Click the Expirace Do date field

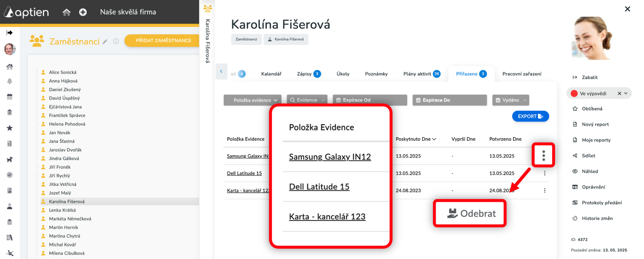coord(449,100)
